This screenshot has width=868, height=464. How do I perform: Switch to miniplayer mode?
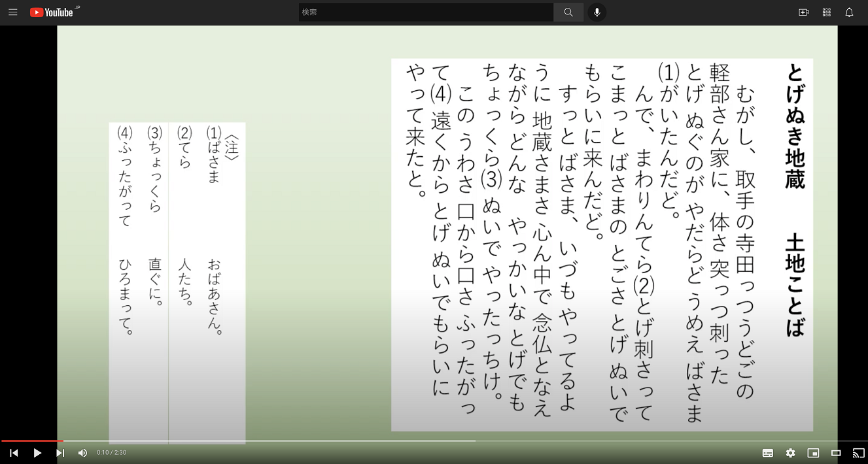click(813, 453)
